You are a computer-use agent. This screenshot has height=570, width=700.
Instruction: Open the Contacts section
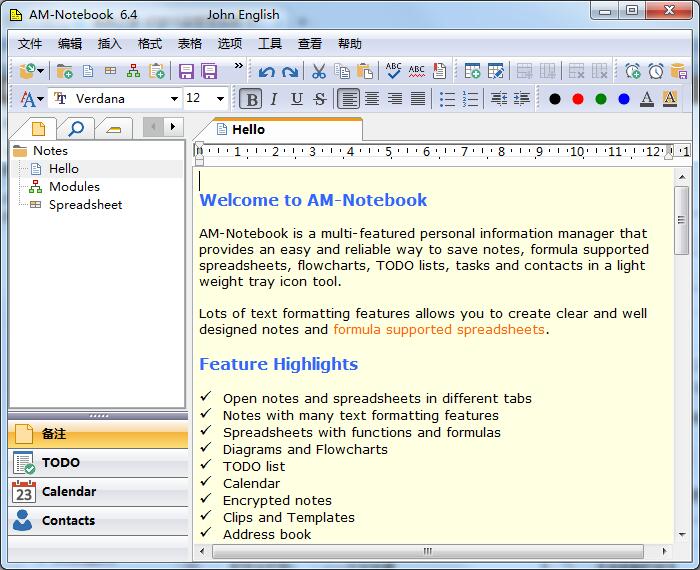tap(98, 520)
